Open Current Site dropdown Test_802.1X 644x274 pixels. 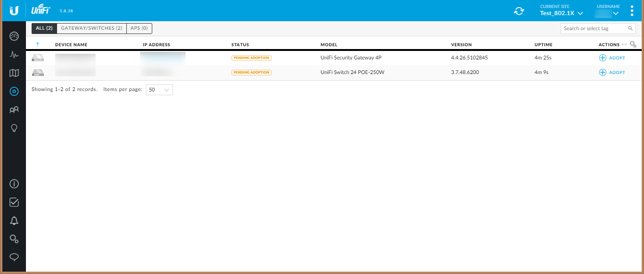[561, 13]
